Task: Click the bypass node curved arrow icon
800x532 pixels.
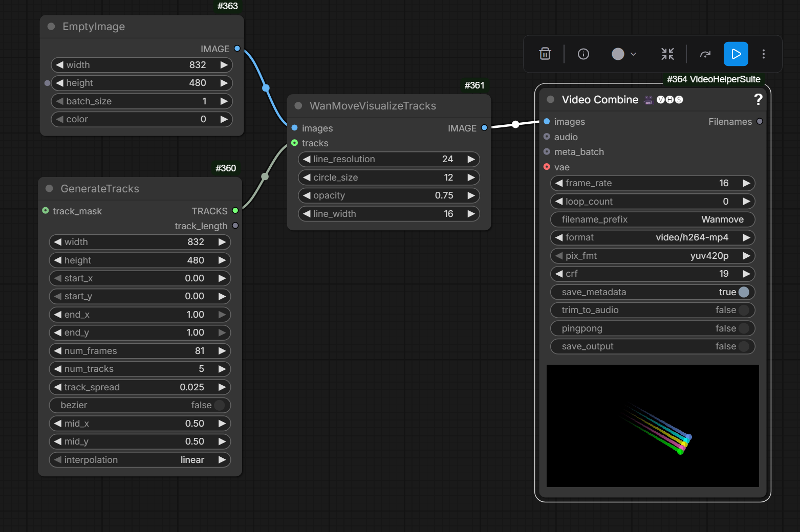Action: tap(705, 54)
